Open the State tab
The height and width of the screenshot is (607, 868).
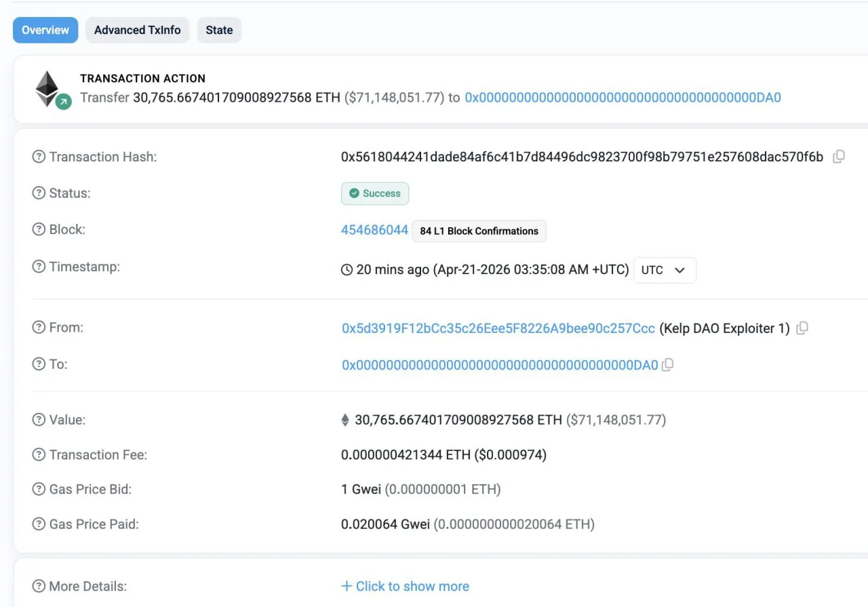(x=219, y=30)
